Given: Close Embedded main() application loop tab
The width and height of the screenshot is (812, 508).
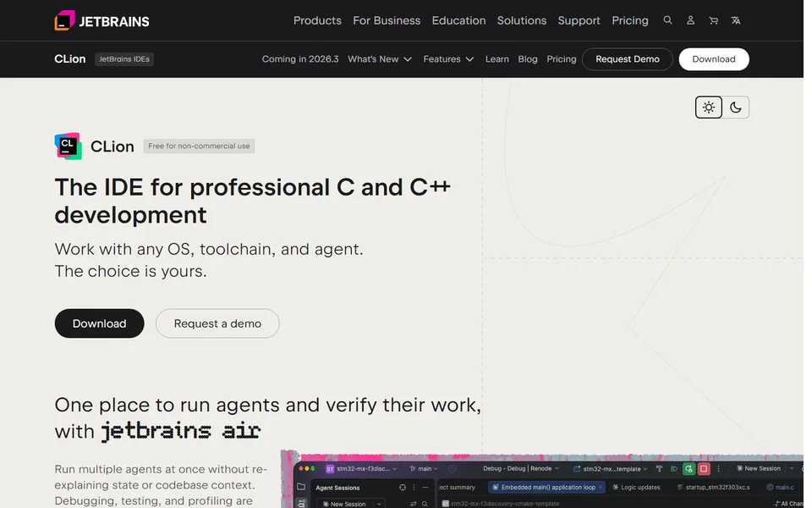Looking at the screenshot, I should (601, 488).
